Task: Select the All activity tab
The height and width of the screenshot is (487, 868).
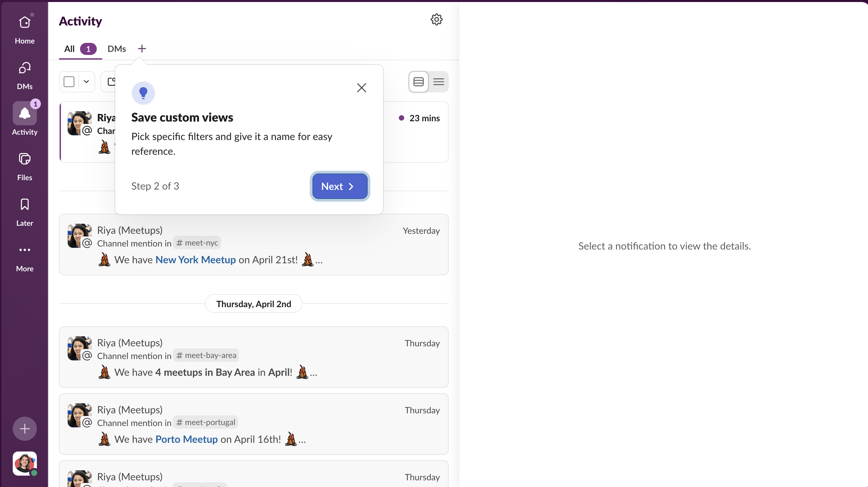Action: [x=69, y=49]
